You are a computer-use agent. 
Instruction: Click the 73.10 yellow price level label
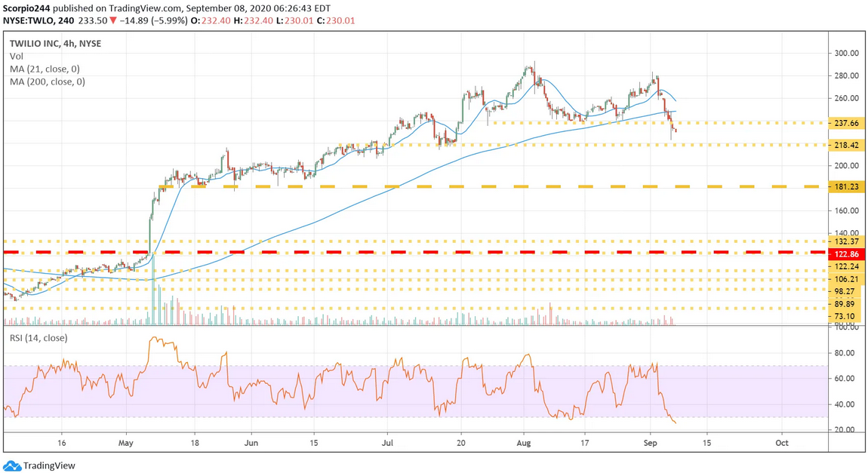click(x=846, y=316)
